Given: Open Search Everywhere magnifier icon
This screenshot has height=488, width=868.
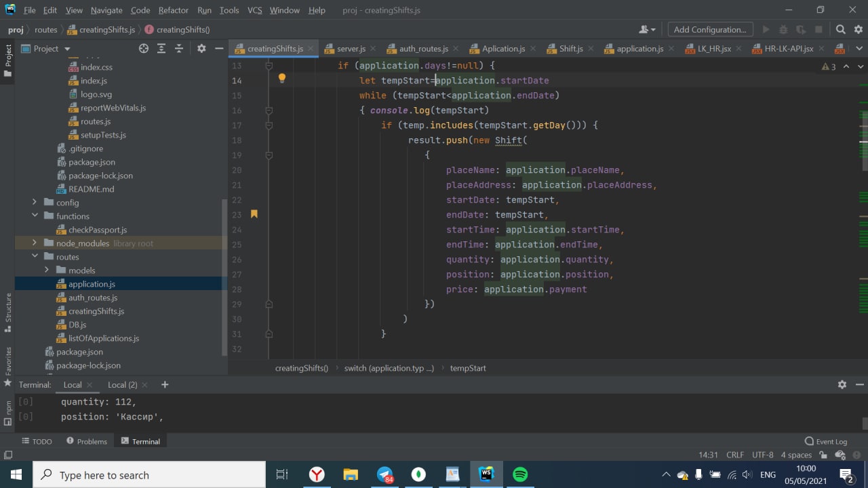Looking at the screenshot, I should [840, 30].
